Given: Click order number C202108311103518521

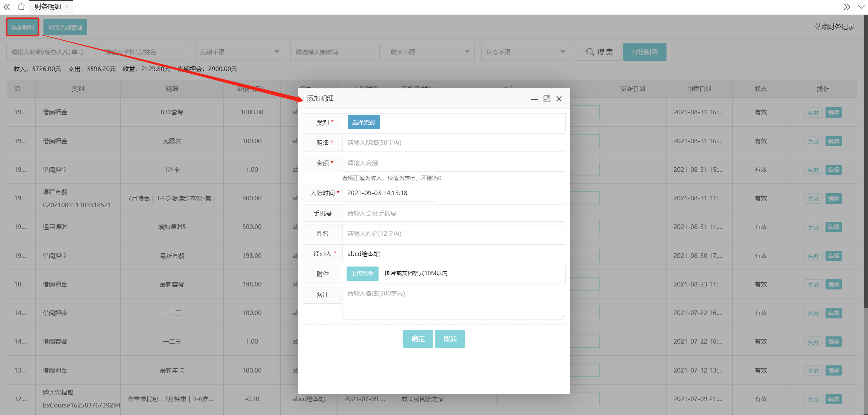Looking at the screenshot, I should click(x=77, y=205).
